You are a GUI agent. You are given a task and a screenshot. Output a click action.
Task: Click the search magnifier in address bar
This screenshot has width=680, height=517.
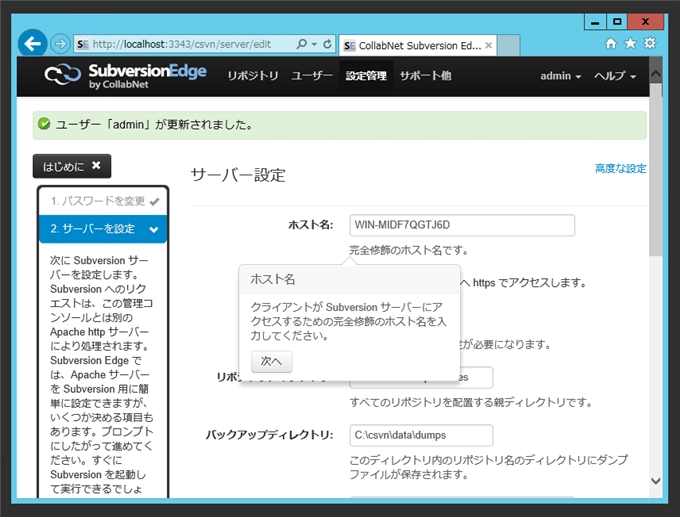[x=301, y=44]
